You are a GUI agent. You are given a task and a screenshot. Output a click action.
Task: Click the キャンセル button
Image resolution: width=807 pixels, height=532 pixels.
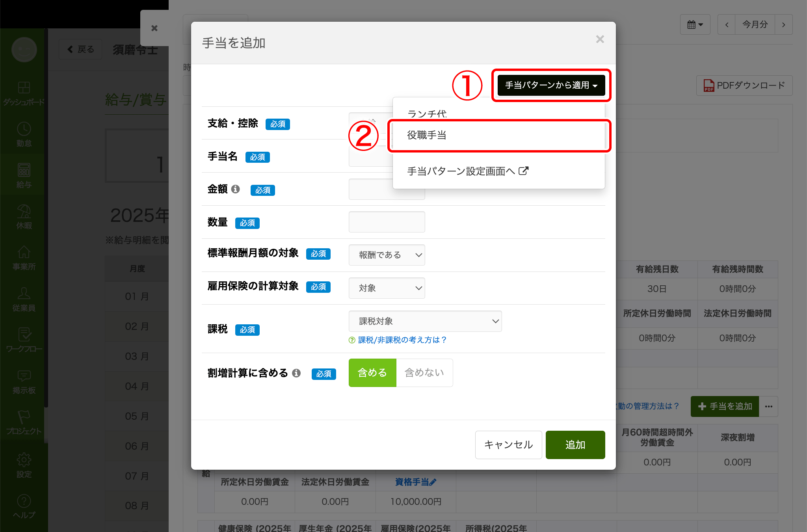coord(508,445)
